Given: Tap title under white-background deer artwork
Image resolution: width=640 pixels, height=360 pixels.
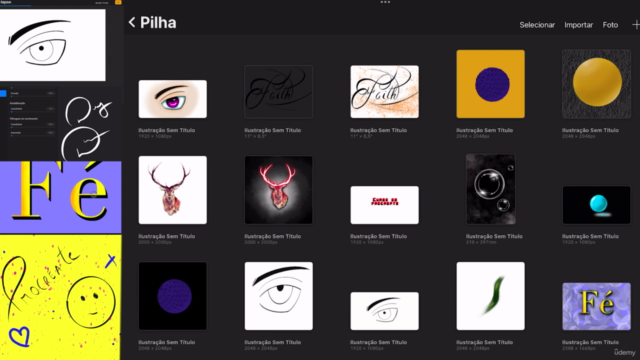Looking at the screenshot, I should (167, 236).
